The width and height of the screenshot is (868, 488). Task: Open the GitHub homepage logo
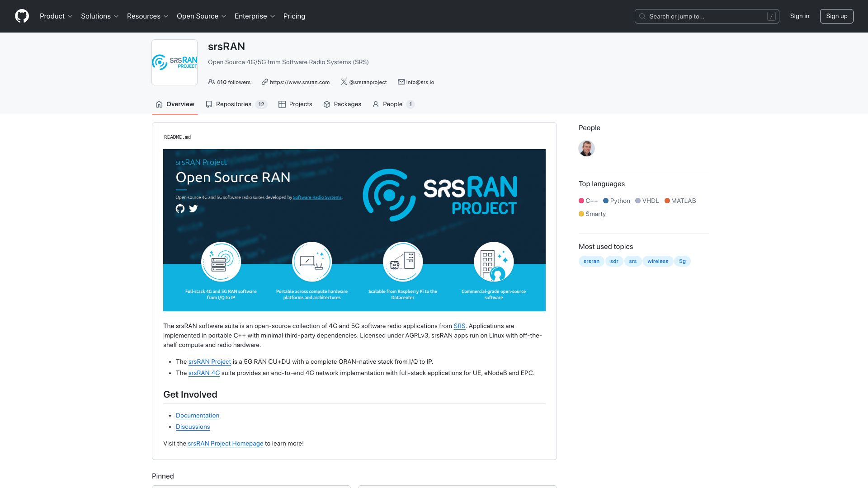coord(22,16)
